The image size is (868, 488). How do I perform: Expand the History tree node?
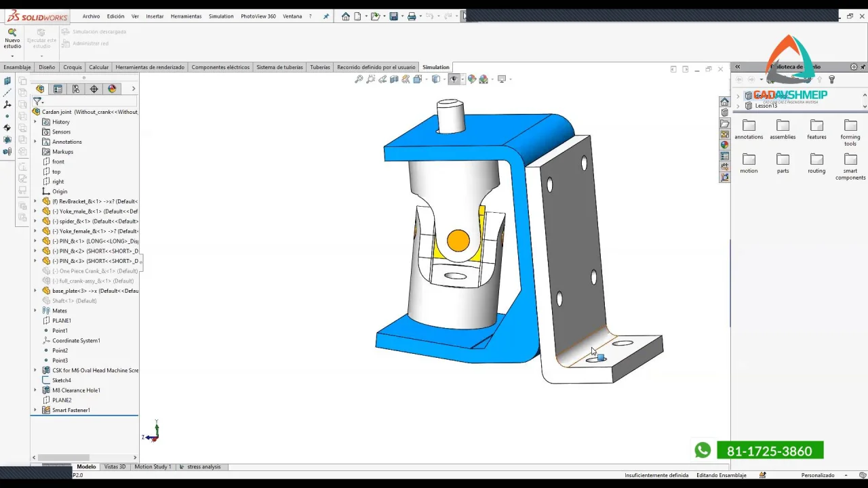(x=35, y=122)
